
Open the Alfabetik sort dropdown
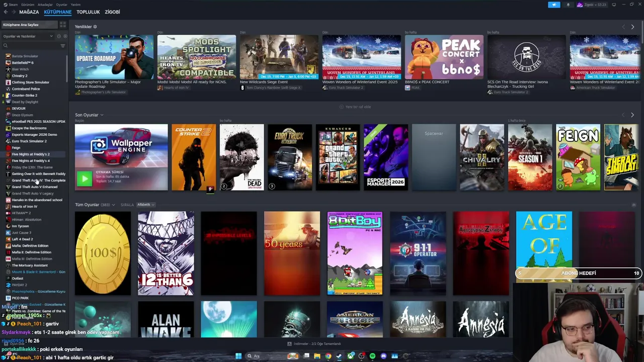145,205
